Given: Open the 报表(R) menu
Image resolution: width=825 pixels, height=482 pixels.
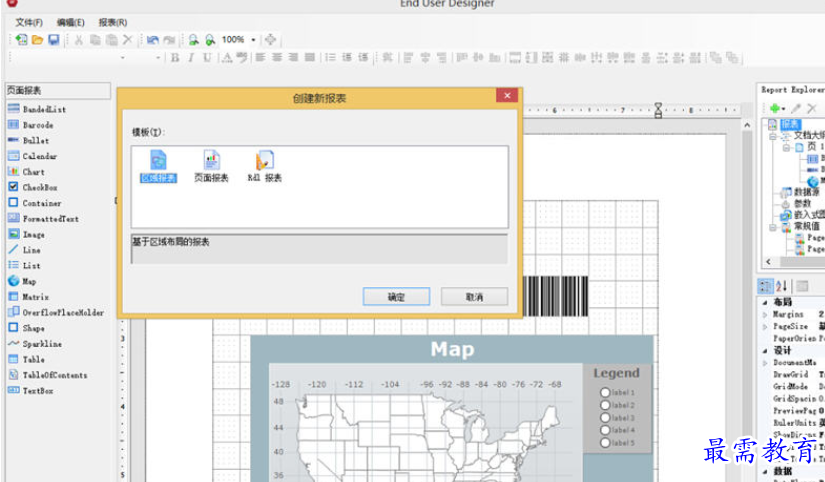Looking at the screenshot, I should pos(112,22).
